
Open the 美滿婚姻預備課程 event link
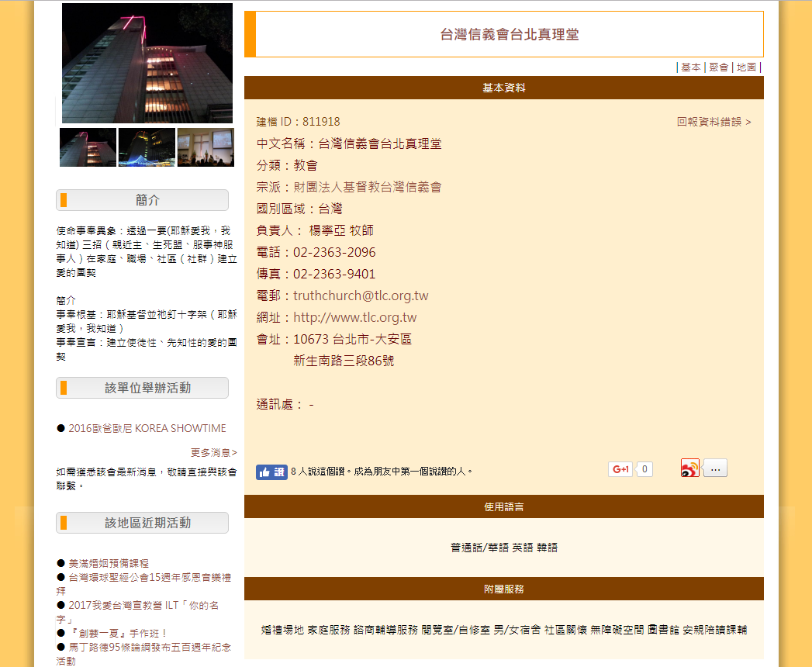[x=108, y=563]
